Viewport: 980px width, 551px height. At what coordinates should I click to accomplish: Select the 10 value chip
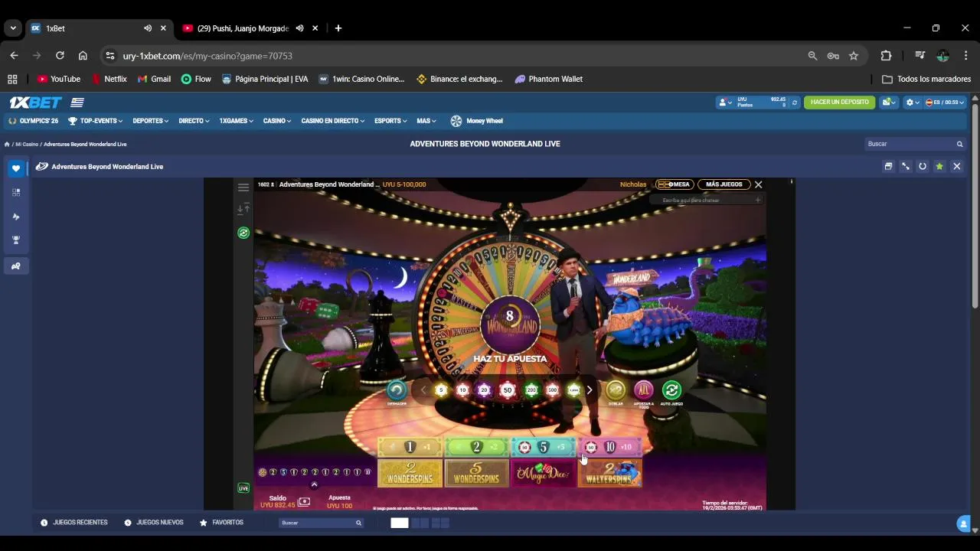coord(462,390)
